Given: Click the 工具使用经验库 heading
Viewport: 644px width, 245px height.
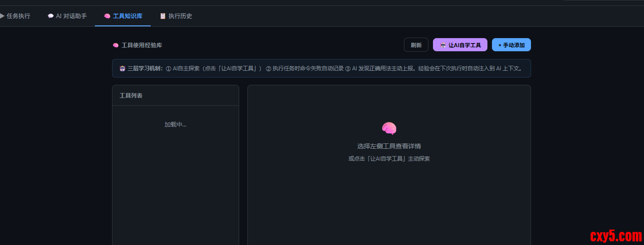Looking at the screenshot, I should click(142, 45).
